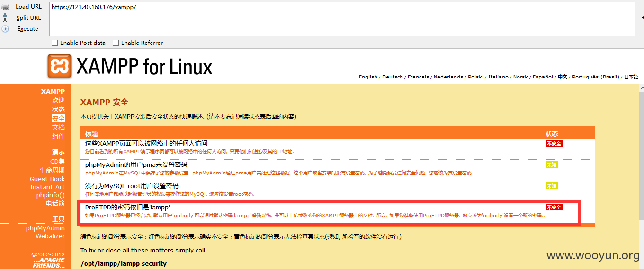Click heading phpMyAdmin的用户pma未设置密码
Image resolution: width=644 pixels, height=269 pixels.
pyautogui.click(x=136, y=165)
